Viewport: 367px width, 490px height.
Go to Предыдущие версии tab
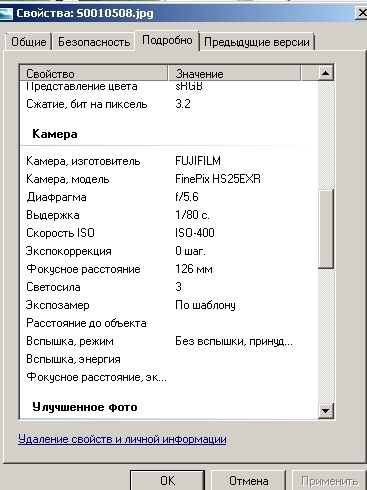point(257,42)
